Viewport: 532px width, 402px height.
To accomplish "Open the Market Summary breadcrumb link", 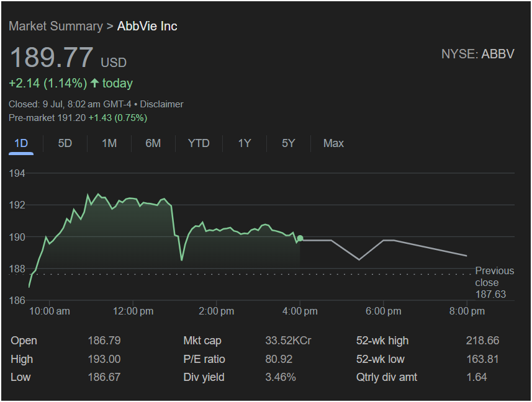I will coord(56,26).
